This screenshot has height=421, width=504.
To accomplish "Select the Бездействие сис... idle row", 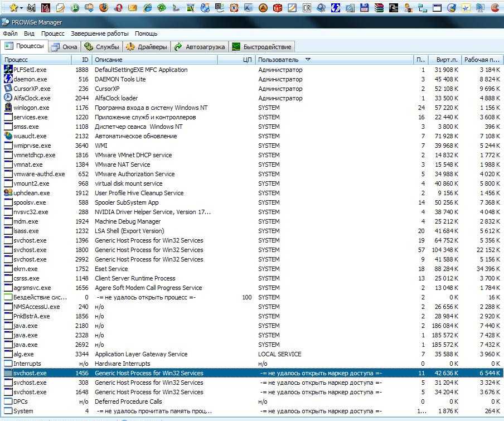I will point(252,297).
